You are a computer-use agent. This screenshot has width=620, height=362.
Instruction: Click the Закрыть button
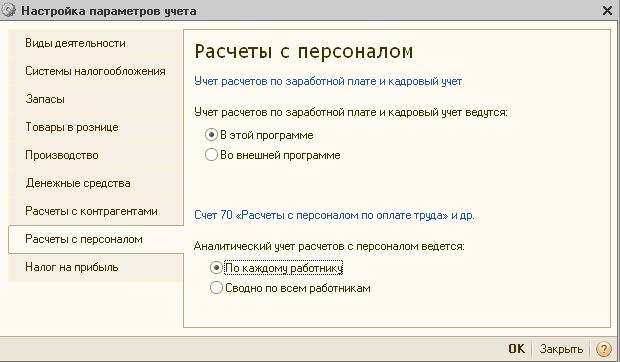(561, 349)
